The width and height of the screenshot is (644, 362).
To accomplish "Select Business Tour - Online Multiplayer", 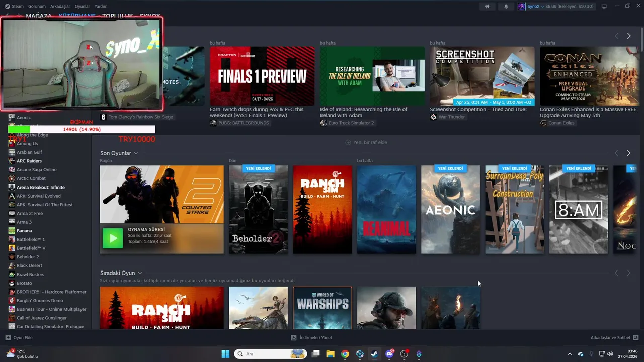I will point(51,309).
